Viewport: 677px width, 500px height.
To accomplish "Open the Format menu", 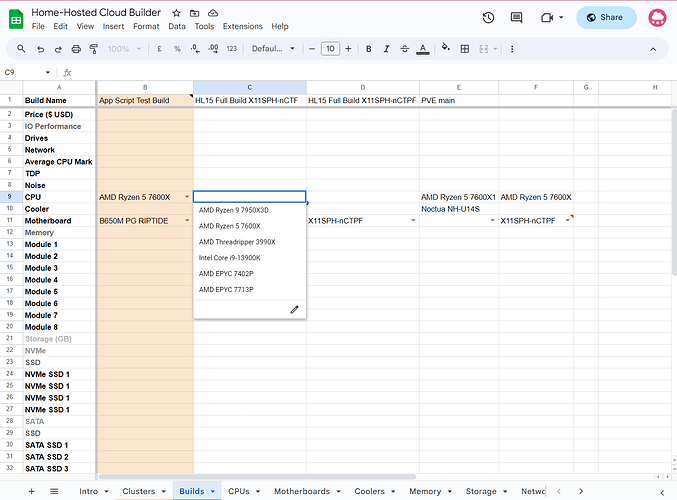I will click(146, 26).
